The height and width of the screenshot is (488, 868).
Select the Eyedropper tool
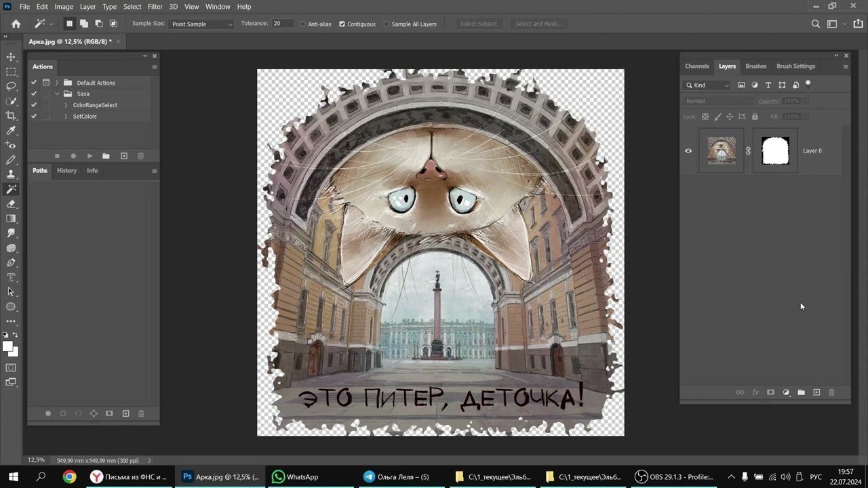[x=11, y=131]
